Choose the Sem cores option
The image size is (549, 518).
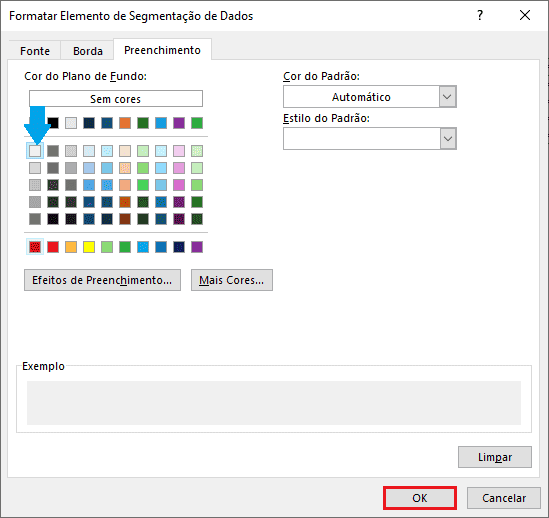tap(116, 99)
